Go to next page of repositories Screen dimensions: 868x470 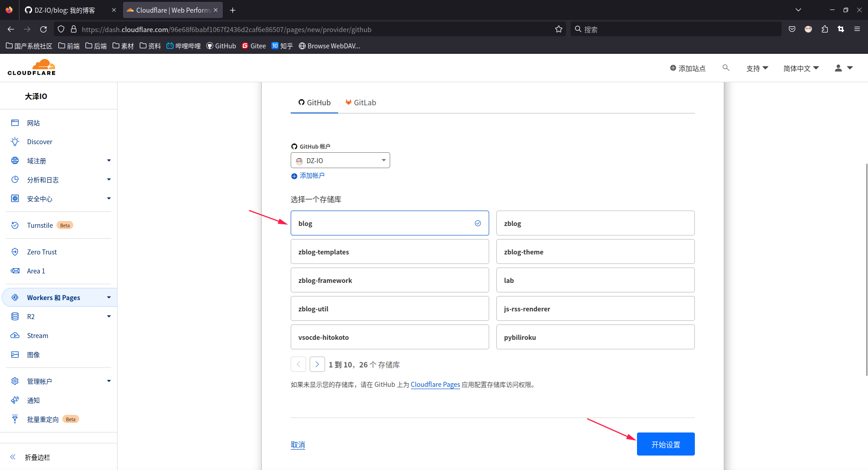pos(317,364)
